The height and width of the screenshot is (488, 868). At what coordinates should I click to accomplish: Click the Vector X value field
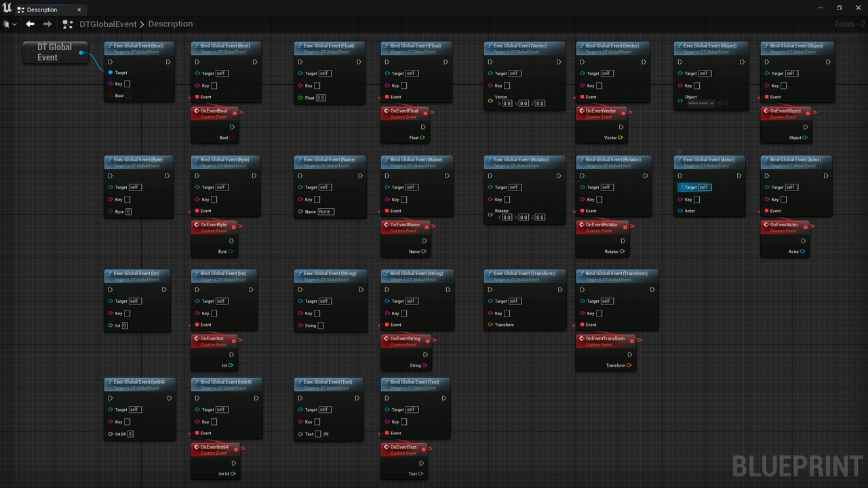click(x=507, y=104)
